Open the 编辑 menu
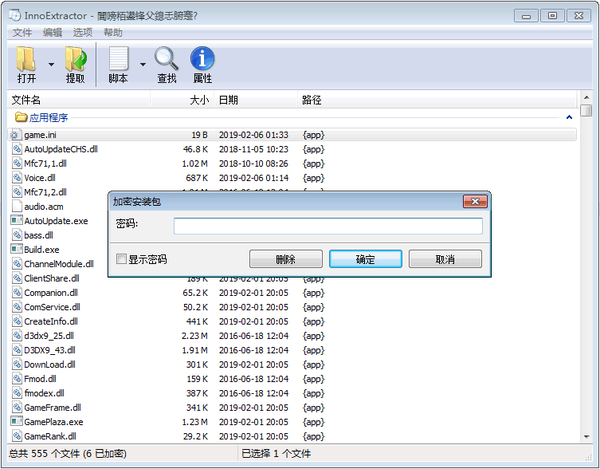This screenshot has width=600, height=469. 52,33
